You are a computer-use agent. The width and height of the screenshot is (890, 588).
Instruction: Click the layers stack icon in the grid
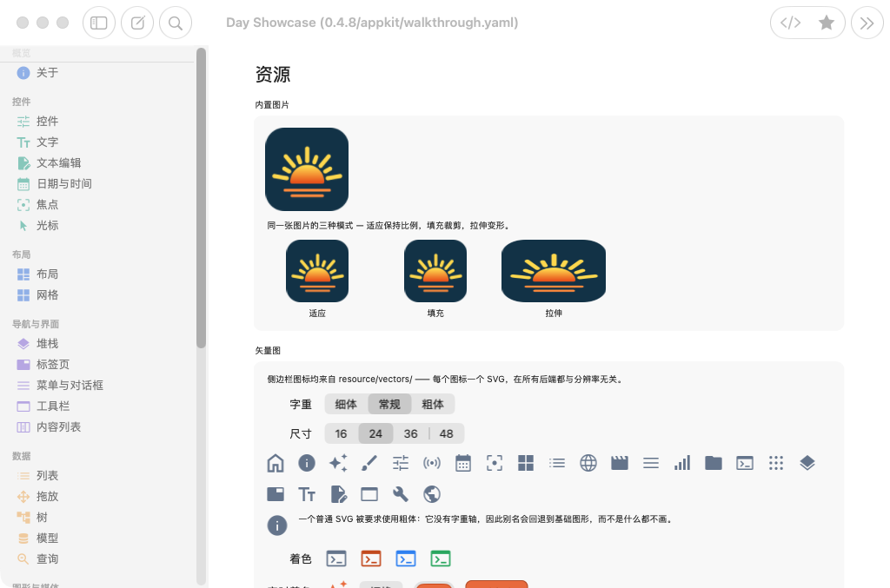pos(807,463)
